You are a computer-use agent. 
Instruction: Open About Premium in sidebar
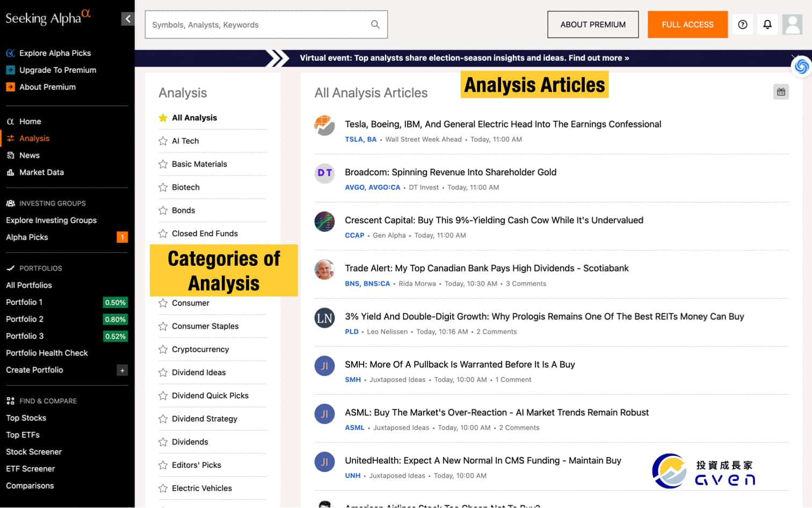pyautogui.click(x=47, y=86)
